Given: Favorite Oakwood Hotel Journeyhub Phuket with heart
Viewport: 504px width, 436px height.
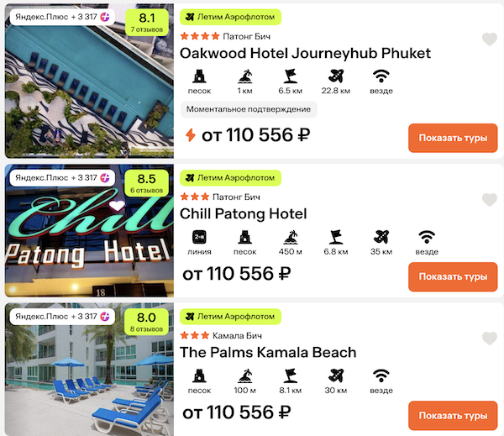Looking at the screenshot, I should pyautogui.click(x=490, y=39).
